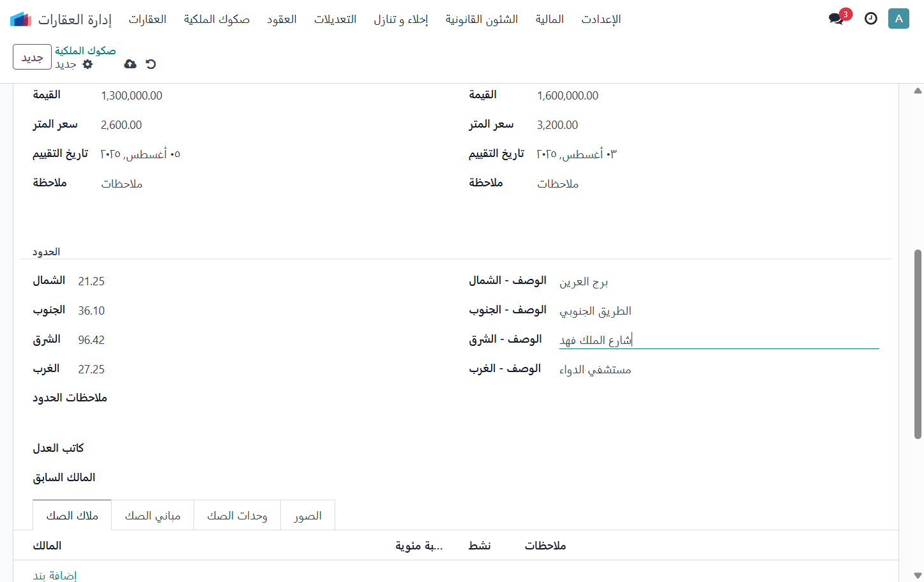Viewport: 924px width, 582px height.
Task: Click the الجنوب value 36.10
Action: pos(91,311)
